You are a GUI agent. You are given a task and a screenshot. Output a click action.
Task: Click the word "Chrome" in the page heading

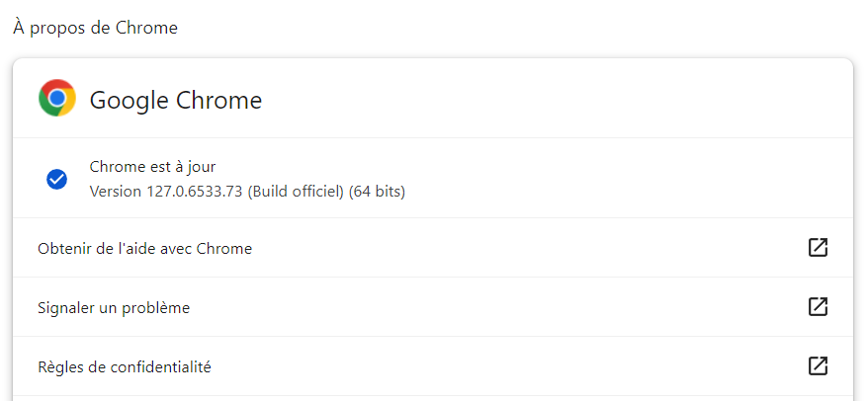pos(147,28)
